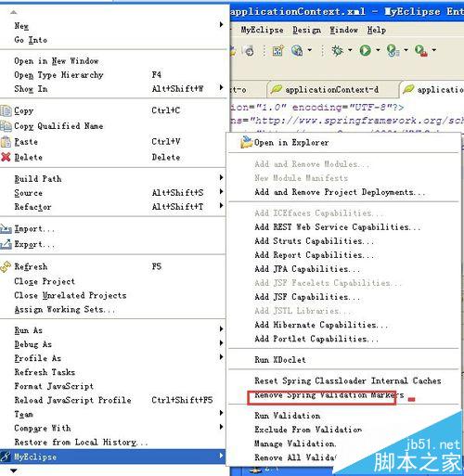The width and height of the screenshot is (464, 476).
Task: Click the Import icon
Action: 6,228
